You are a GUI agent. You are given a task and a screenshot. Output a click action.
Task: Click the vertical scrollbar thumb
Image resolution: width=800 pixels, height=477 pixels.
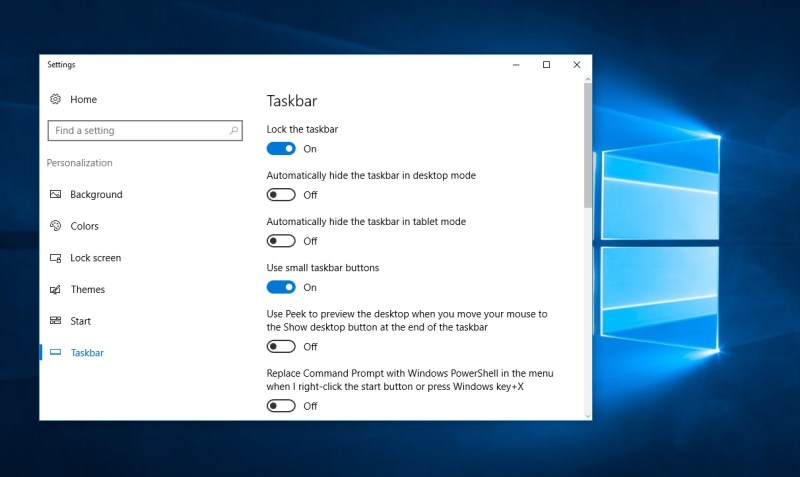(588, 145)
